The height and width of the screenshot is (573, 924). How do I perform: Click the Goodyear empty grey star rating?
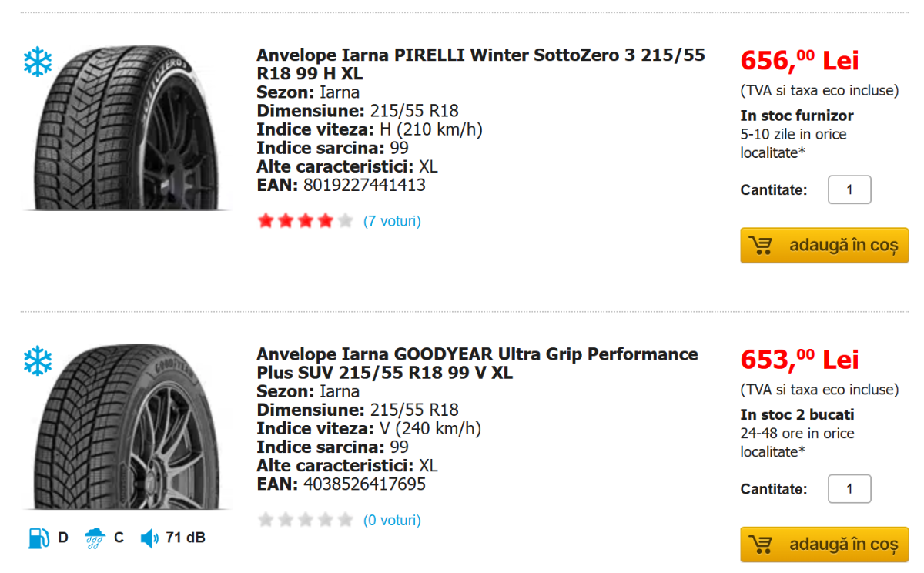pyautogui.click(x=305, y=521)
